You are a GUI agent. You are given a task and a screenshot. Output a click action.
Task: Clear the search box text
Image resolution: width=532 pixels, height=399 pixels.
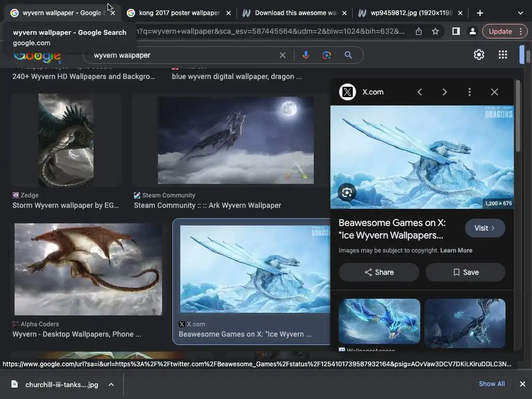(282, 55)
